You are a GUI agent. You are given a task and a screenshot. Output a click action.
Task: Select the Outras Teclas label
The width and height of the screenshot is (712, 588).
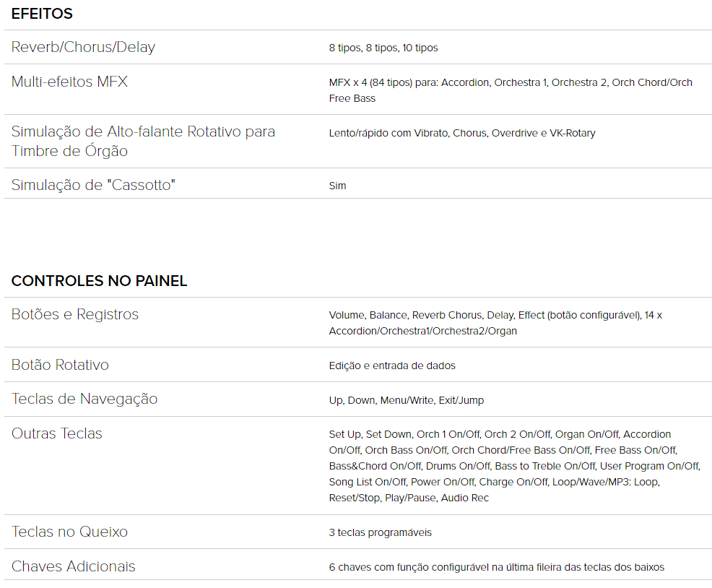tap(57, 433)
